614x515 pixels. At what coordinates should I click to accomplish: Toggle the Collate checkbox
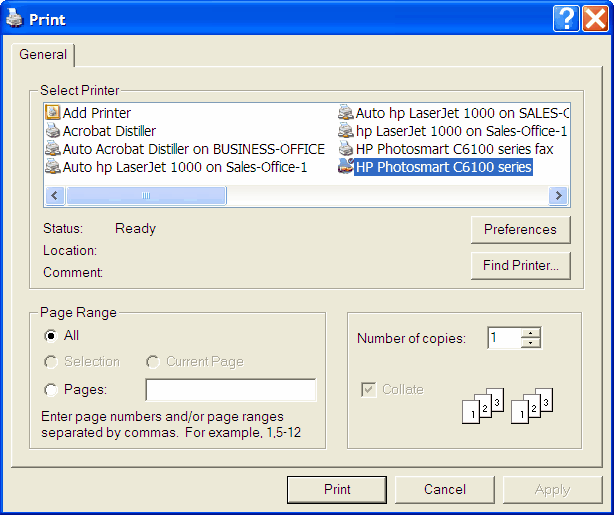tap(368, 390)
